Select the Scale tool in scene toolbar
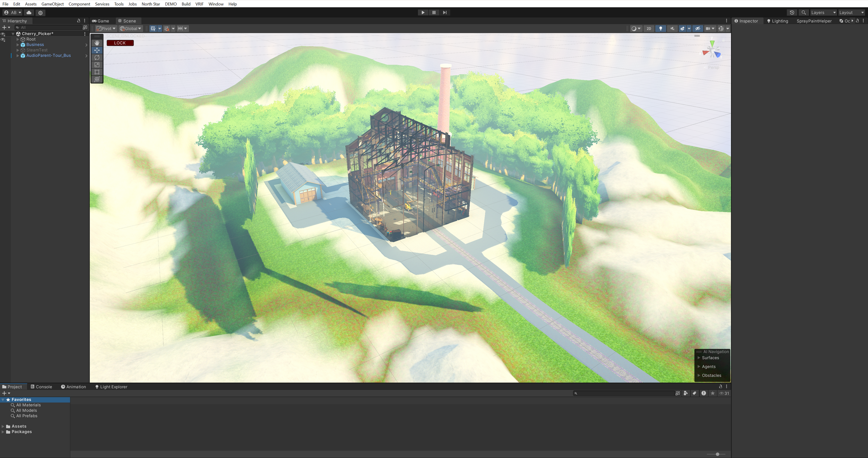 coord(97,65)
